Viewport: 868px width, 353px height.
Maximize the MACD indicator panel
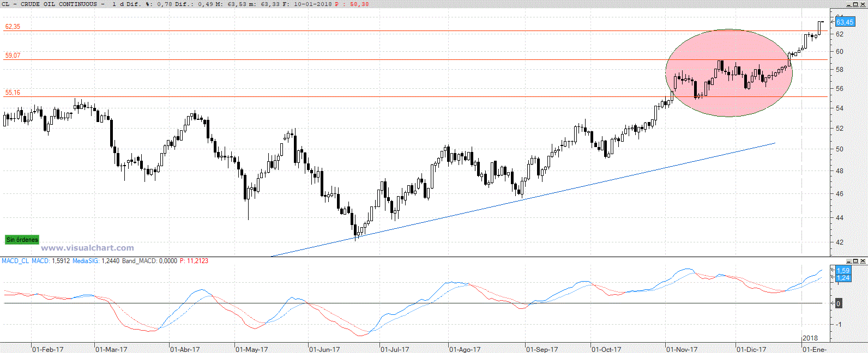coord(856,261)
